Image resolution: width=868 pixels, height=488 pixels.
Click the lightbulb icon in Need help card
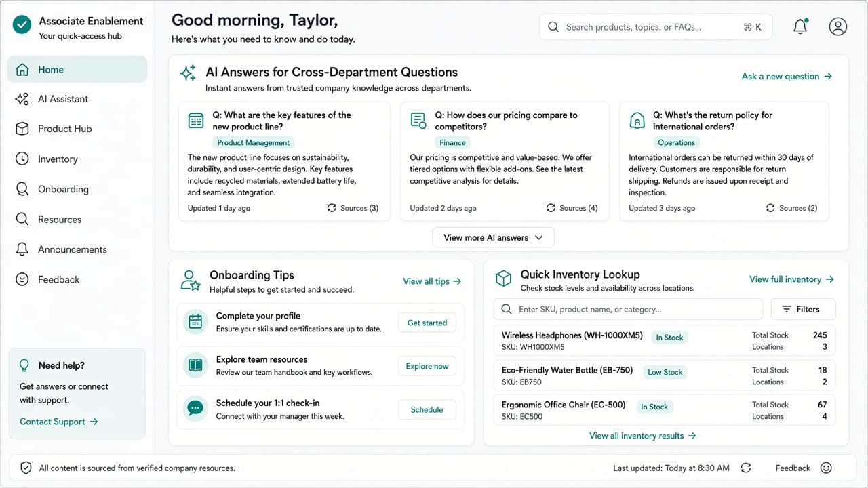[24, 365]
